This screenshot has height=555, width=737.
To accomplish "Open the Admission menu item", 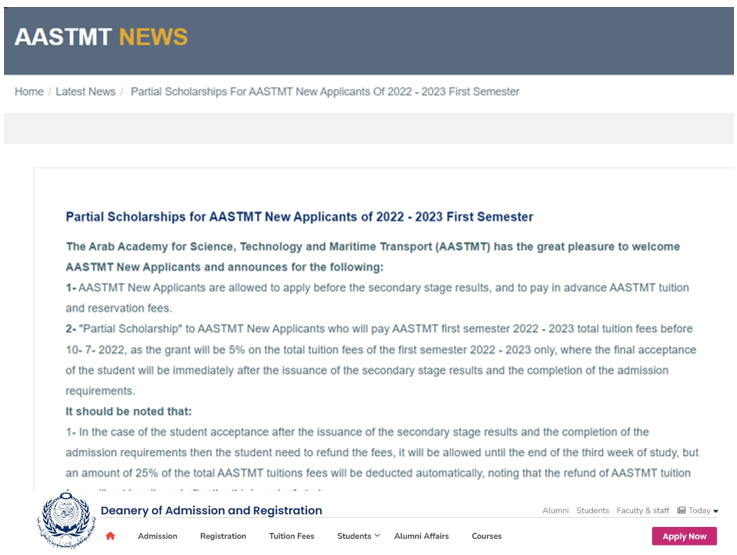I will [x=157, y=536].
